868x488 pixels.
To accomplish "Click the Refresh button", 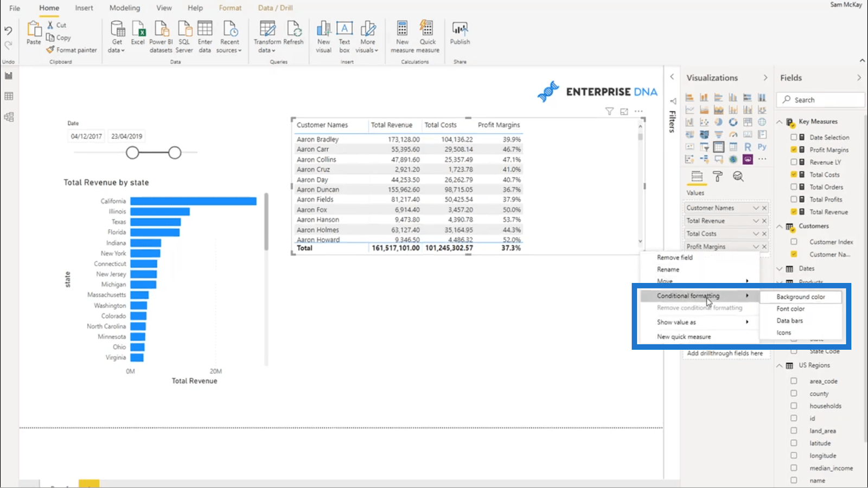I will coord(293,33).
